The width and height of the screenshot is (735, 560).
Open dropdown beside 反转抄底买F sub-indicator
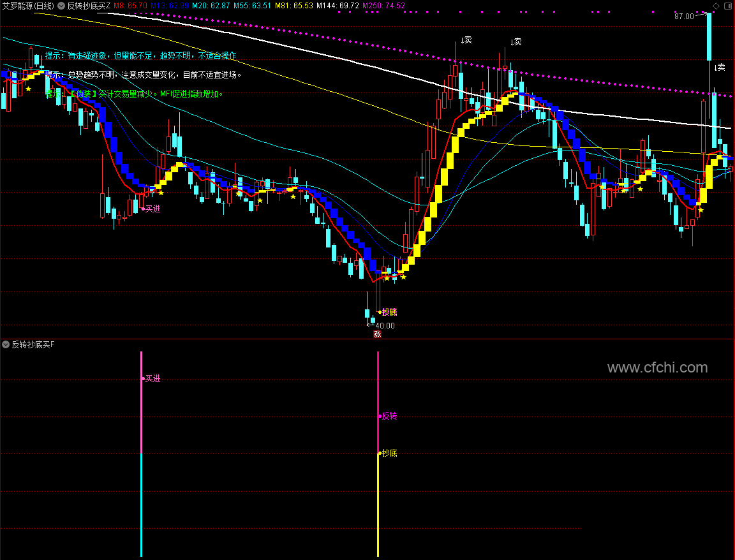(6, 344)
